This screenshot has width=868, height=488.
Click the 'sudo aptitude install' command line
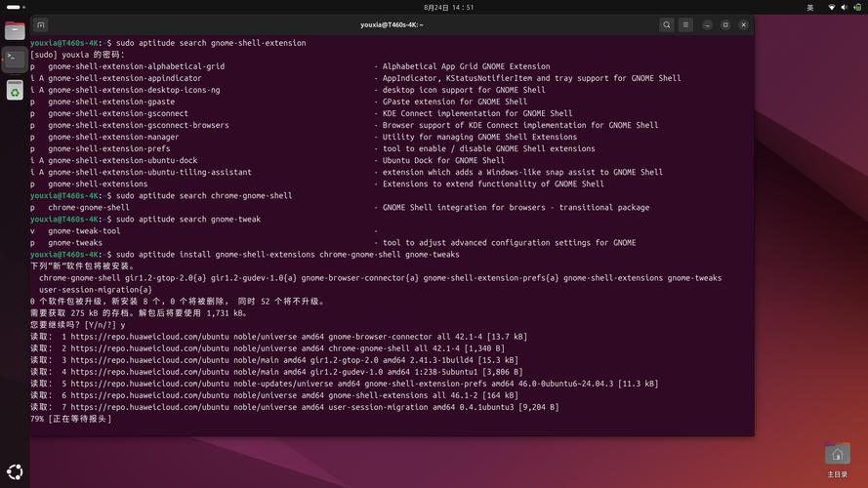click(x=288, y=255)
